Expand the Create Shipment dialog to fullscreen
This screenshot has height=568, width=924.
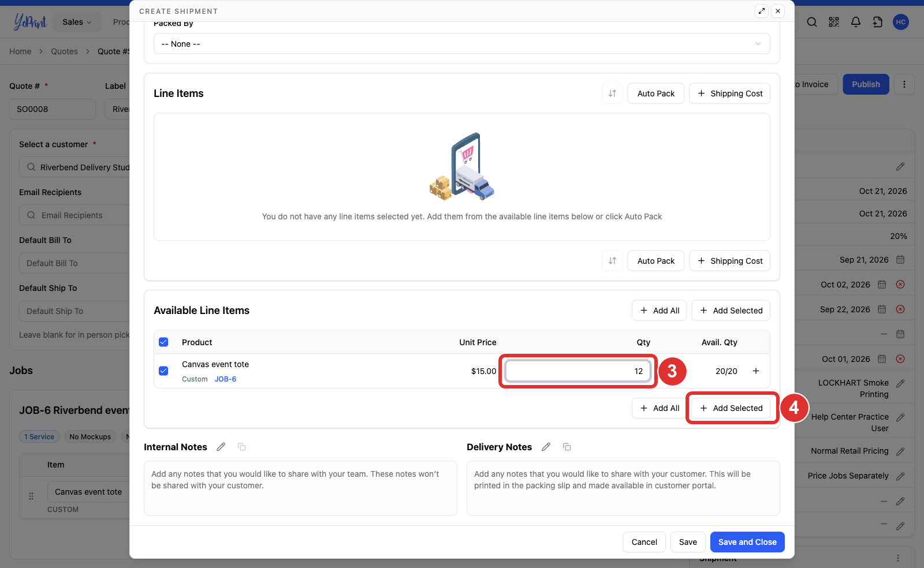[762, 11]
